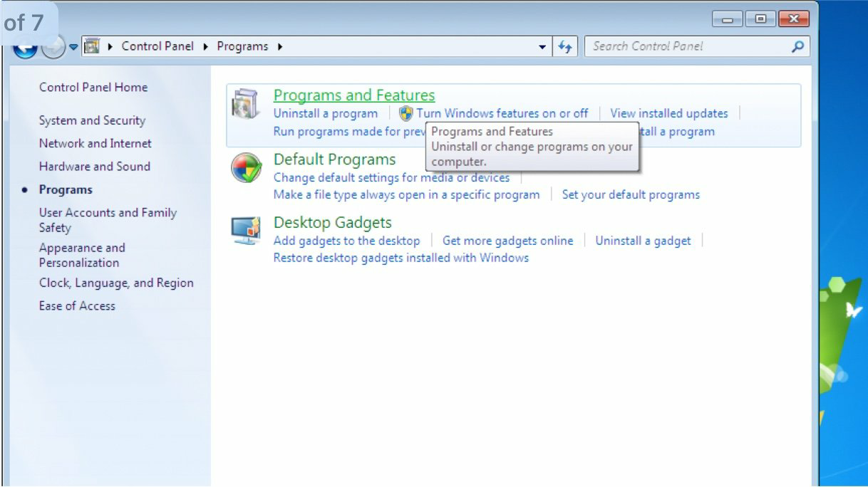Viewport: 868px width, 487px height.
Task: Open Set your default programs
Action: (x=631, y=194)
